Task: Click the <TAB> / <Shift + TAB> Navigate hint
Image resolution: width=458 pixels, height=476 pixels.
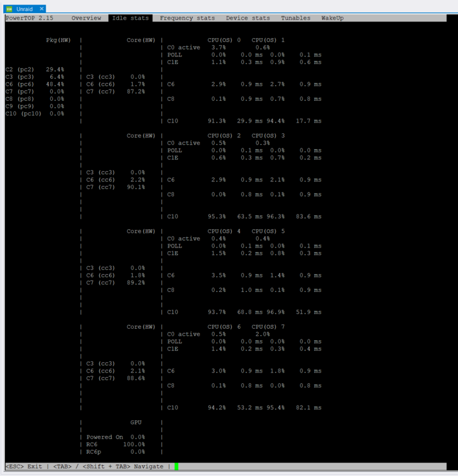Action: point(108,466)
